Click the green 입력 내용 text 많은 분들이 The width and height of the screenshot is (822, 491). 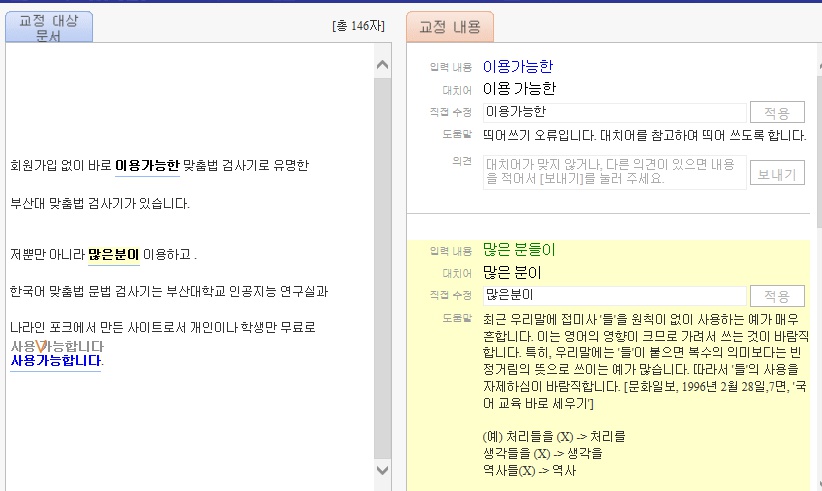[519, 250]
